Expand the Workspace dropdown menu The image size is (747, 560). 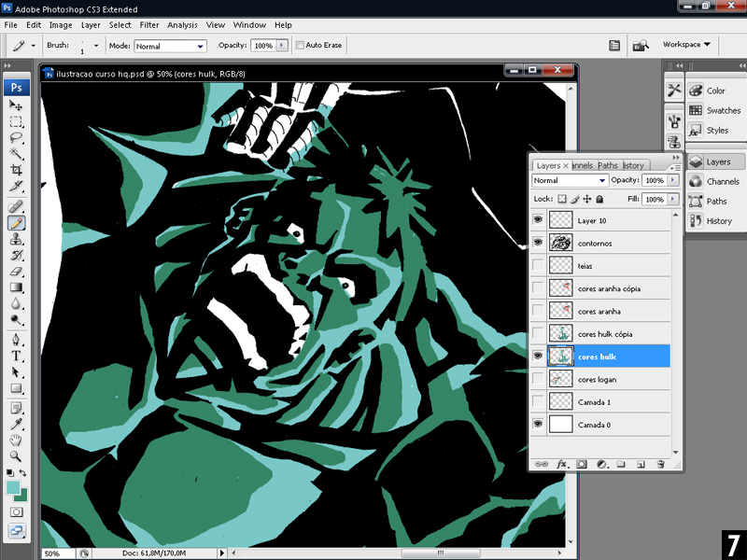coord(686,44)
